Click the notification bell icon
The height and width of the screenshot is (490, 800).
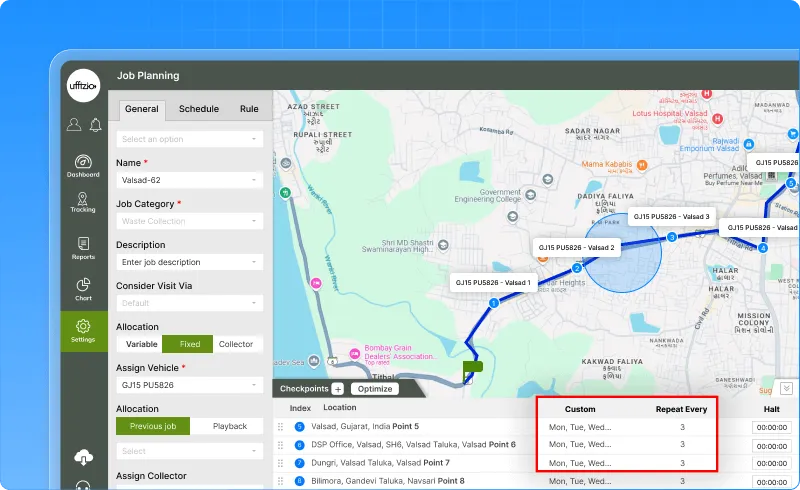(95, 125)
